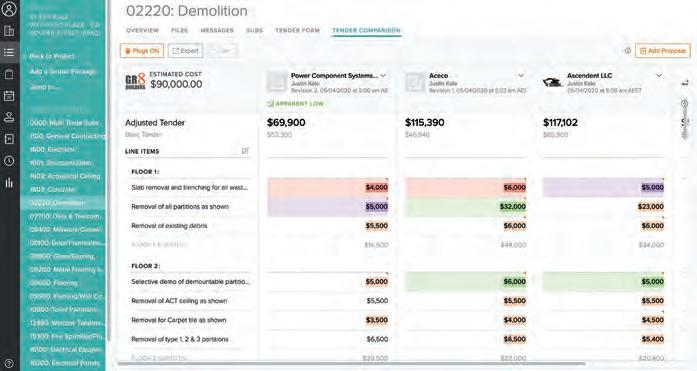Select 1602 Acoustical Ceiling package in sidebar

coord(65,176)
